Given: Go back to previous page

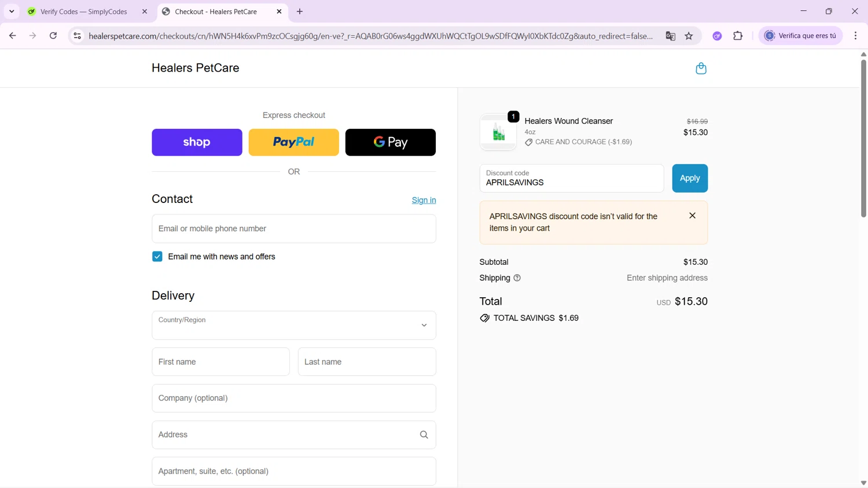Looking at the screenshot, I should tap(13, 36).
